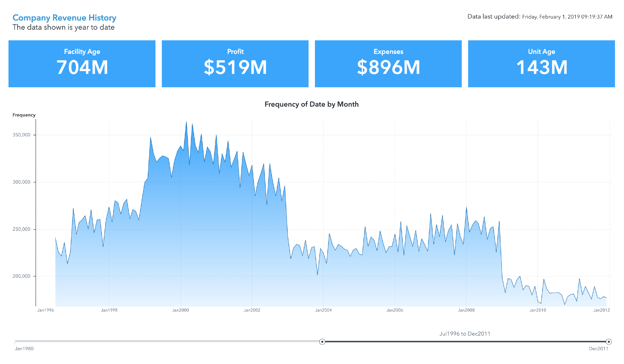Select the Frequency of Date by Month chart title
This screenshot has height=364, width=624.
point(312,104)
